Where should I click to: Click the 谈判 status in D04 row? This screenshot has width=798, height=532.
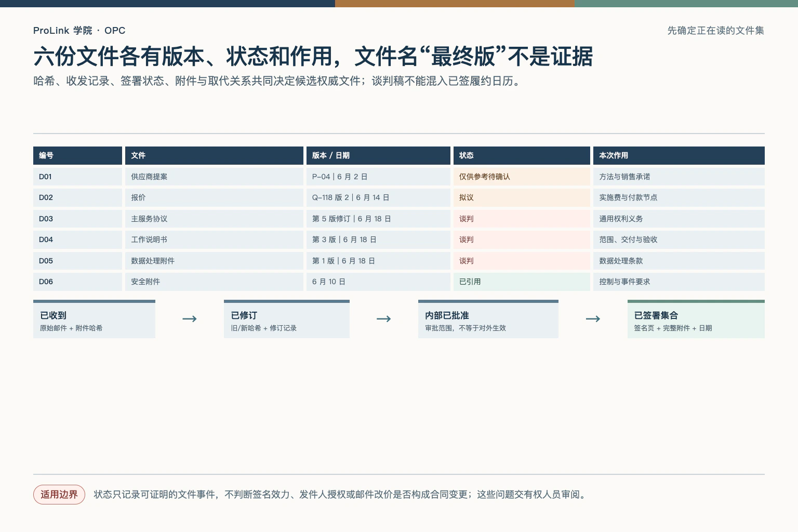tap(522, 240)
